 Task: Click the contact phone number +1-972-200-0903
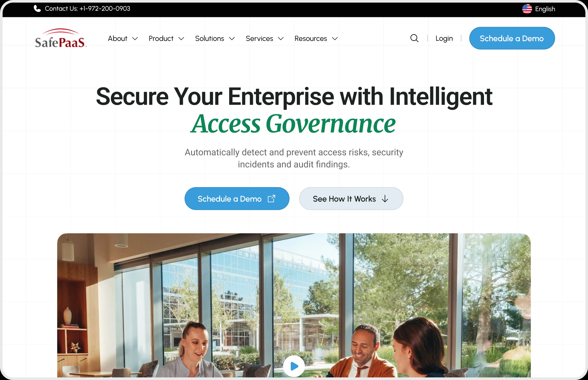(105, 9)
